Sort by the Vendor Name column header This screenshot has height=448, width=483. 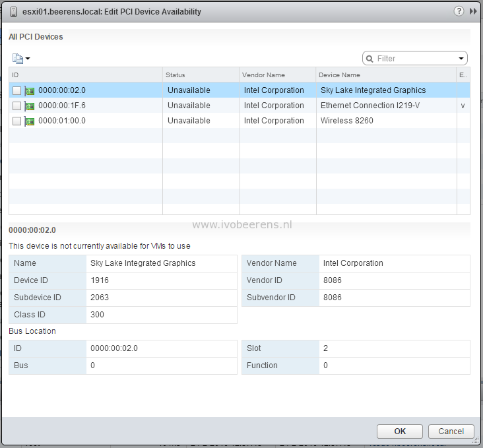(x=278, y=75)
